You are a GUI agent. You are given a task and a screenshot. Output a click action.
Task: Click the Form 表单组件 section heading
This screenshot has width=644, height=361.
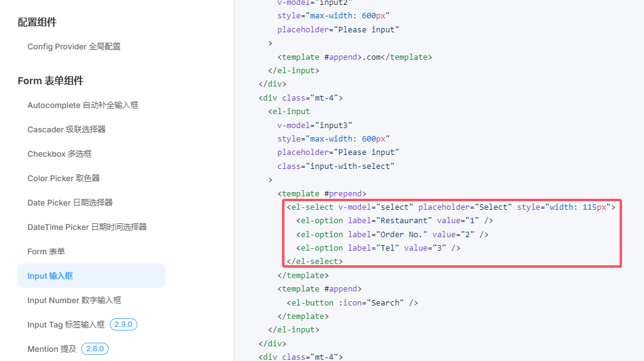[x=50, y=80]
